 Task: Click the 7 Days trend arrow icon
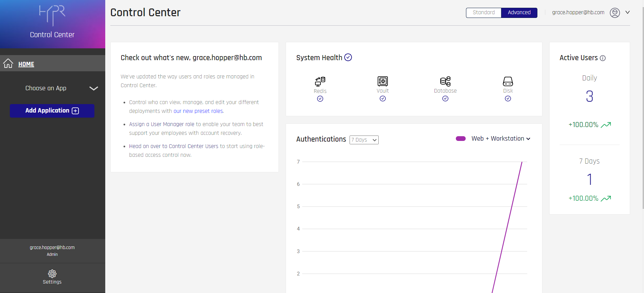[x=606, y=198]
